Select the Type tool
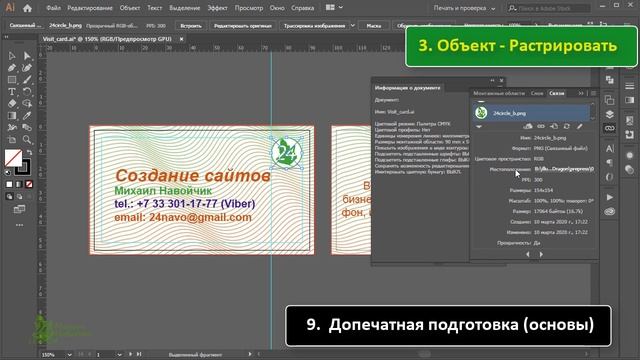 [12, 91]
